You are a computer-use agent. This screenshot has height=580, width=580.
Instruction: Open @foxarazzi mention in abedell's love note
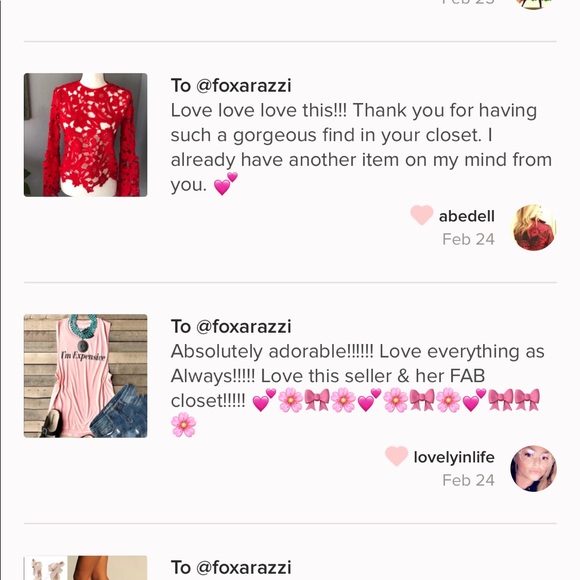tap(243, 86)
